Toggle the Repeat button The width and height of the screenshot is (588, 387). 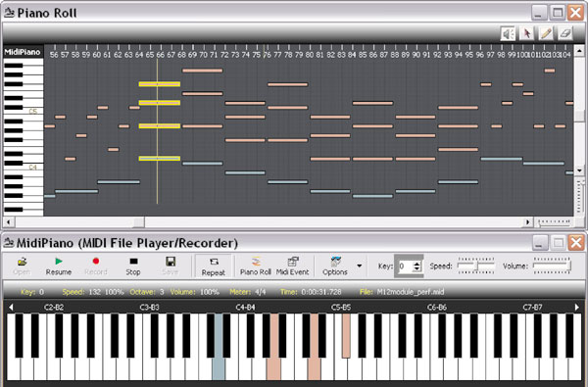click(x=214, y=266)
